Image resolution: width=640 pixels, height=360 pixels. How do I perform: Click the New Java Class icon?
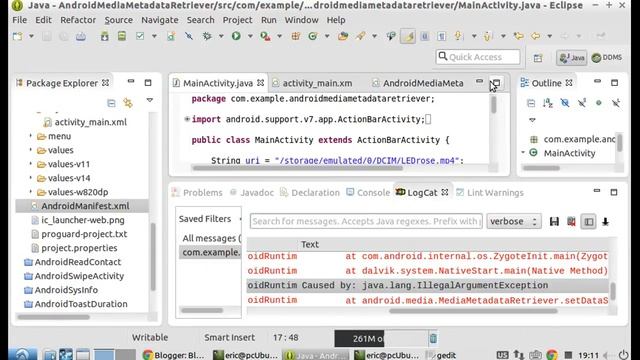pos(313,36)
